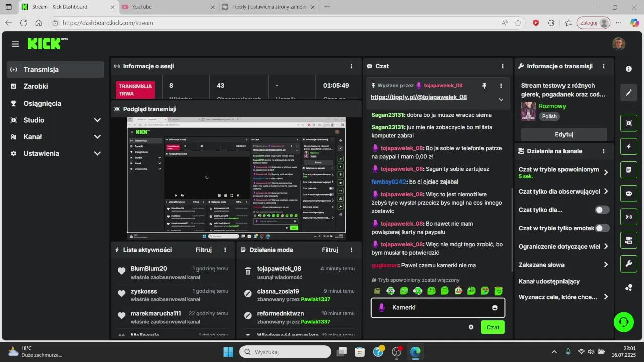The image size is (644, 362).
Task: Open Działania na kanale three-dot menu
Action: coord(604,151)
